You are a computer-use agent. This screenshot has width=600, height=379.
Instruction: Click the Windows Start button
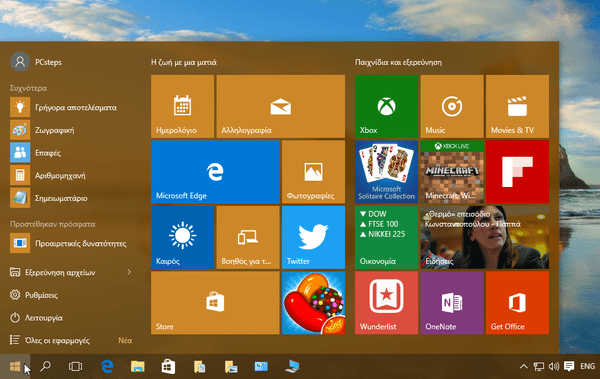point(15,366)
